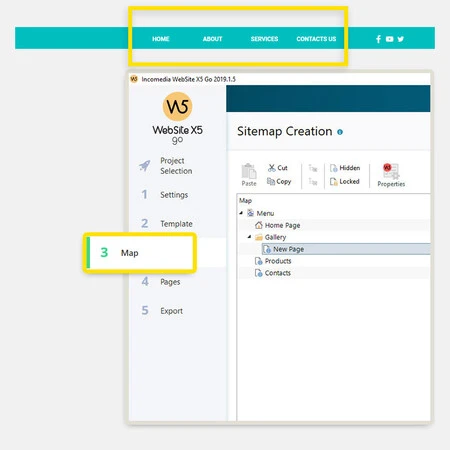Click the New Page document icon

click(x=267, y=249)
